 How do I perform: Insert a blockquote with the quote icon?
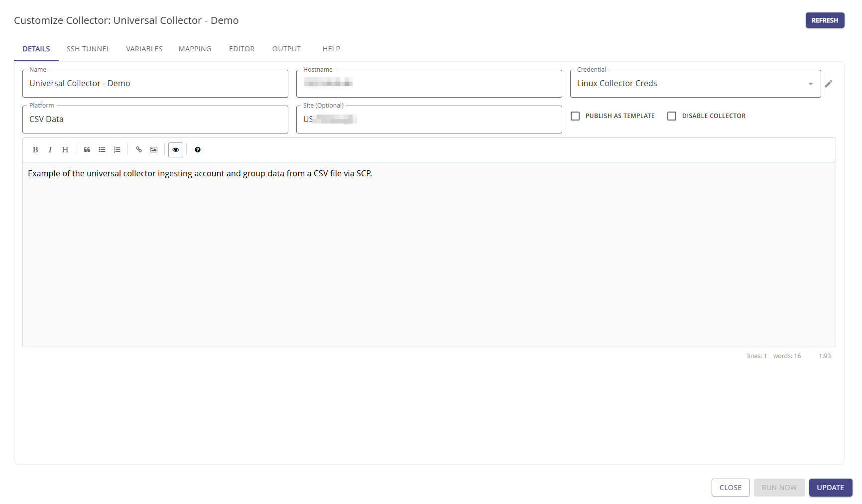(x=87, y=150)
